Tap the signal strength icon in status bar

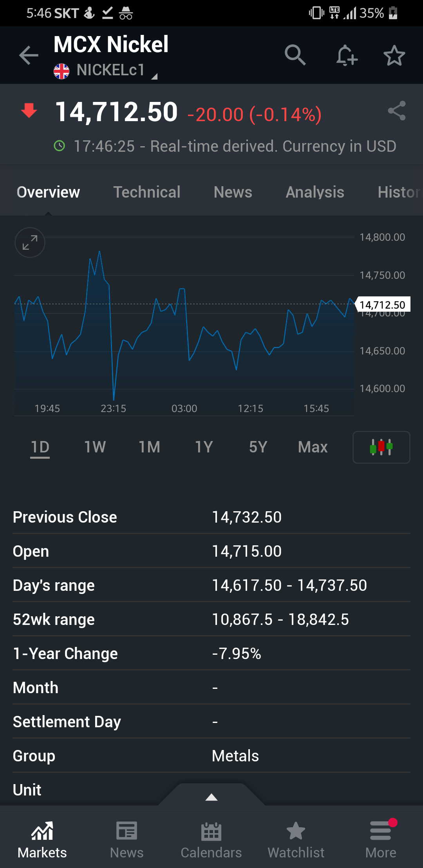[x=350, y=13]
